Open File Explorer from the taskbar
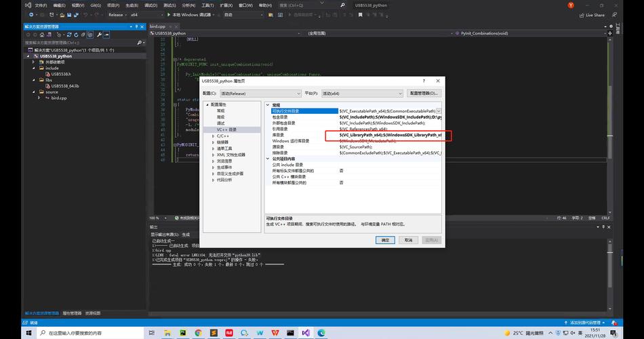The height and width of the screenshot is (339, 644). pos(167,333)
